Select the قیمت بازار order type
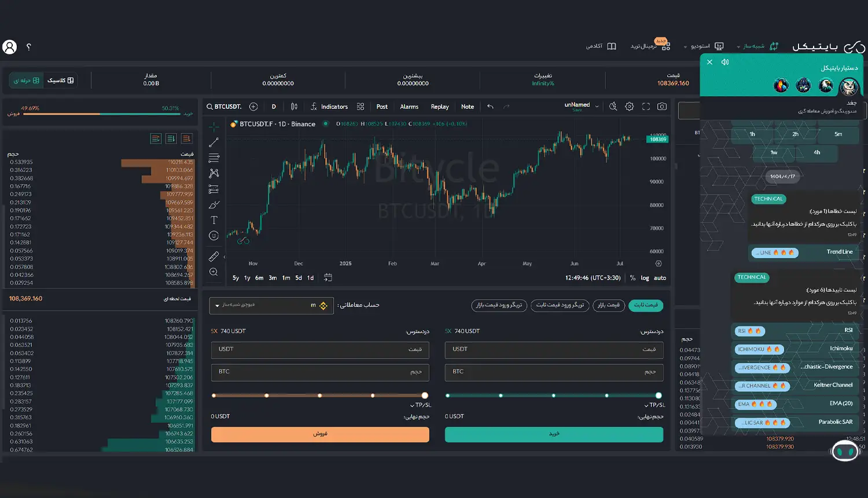 [x=609, y=305]
